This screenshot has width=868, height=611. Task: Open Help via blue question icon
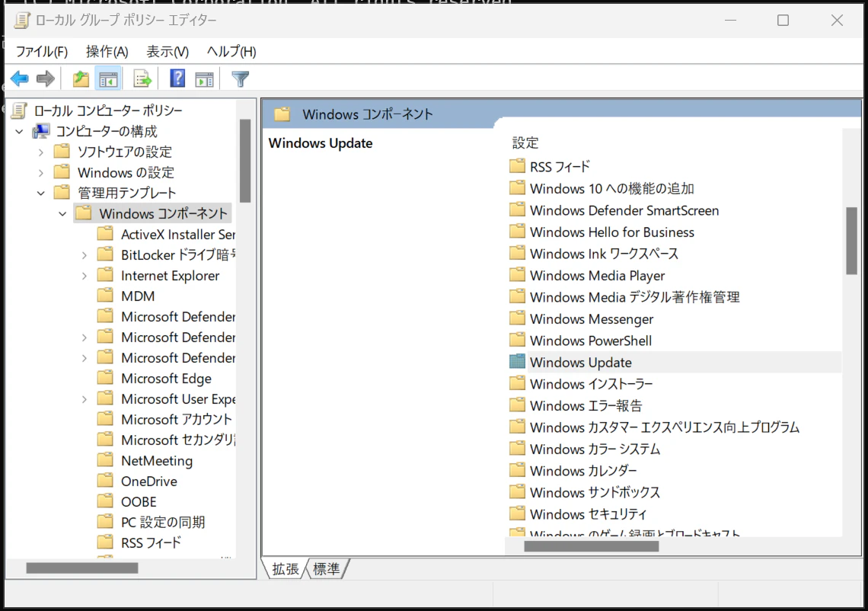(177, 78)
